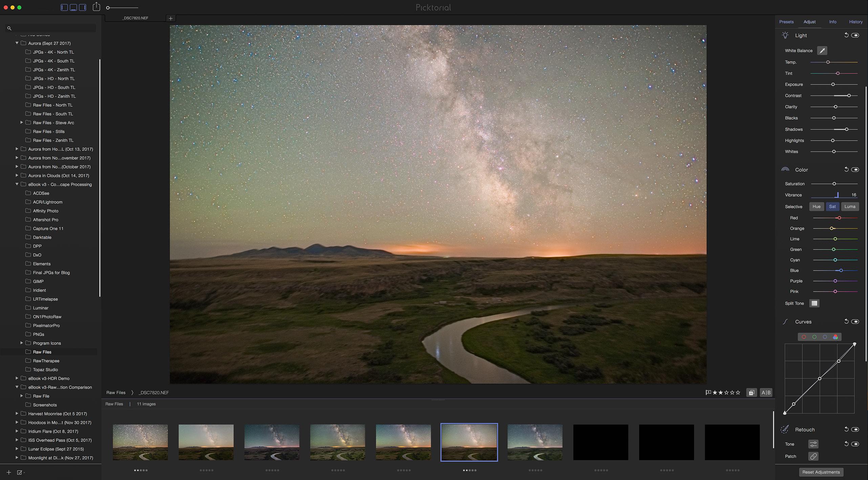The image size is (868, 480).
Task: Reset the Light section adjustments
Action: 846,35
